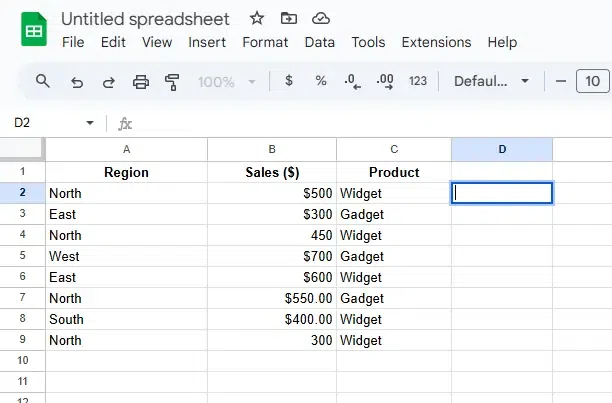
Task: Open the Default font dropdown
Action: [x=492, y=81]
